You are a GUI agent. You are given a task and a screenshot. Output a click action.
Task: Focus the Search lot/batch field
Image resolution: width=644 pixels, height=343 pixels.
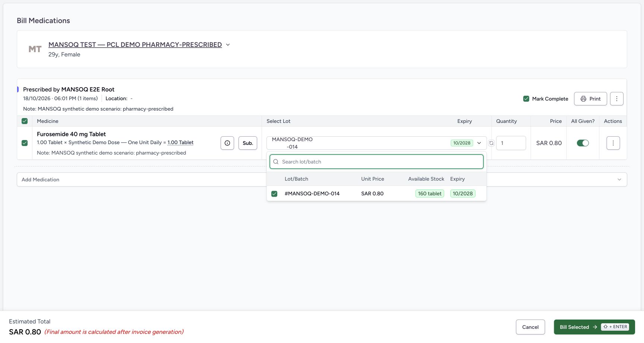376,162
